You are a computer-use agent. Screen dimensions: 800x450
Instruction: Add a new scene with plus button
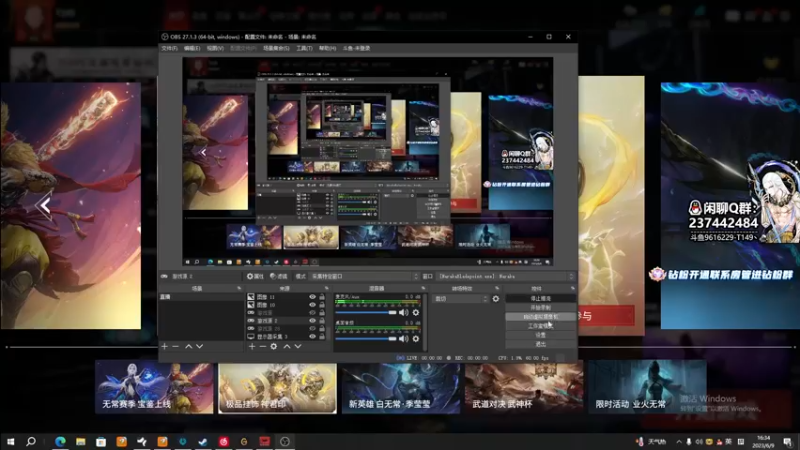(x=164, y=346)
